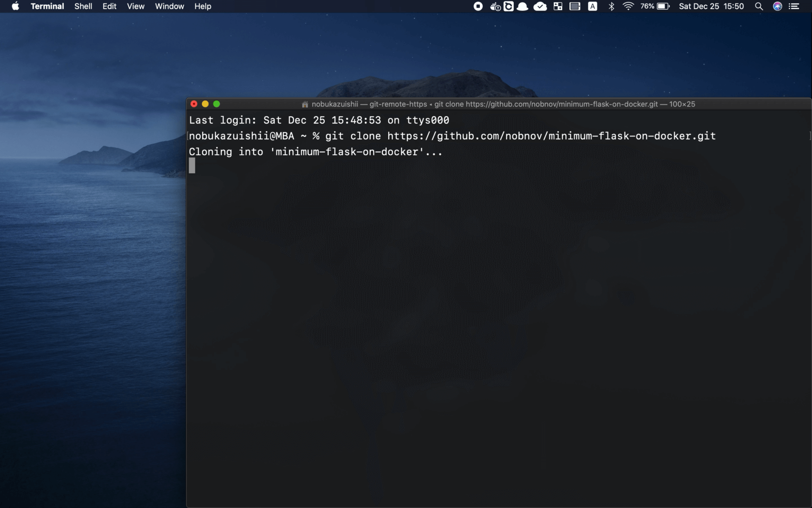Open the Shell menu

(x=83, y=6)
